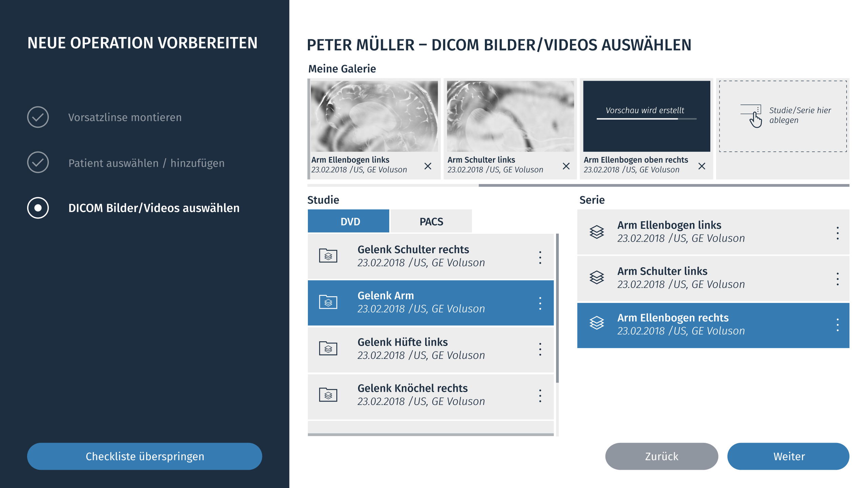The height and width of the screenshot is (488, 868).
Task: Switch to the DVD tab
Action: point(349,221)
